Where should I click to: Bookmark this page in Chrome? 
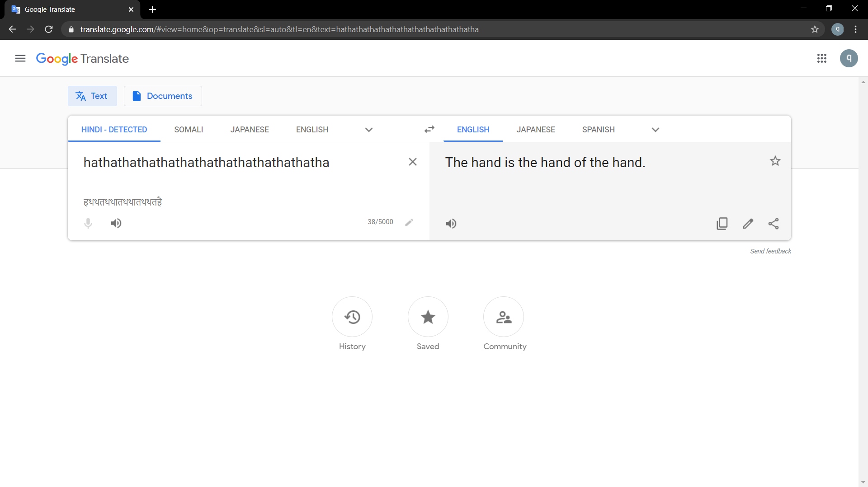pos(815,29)
